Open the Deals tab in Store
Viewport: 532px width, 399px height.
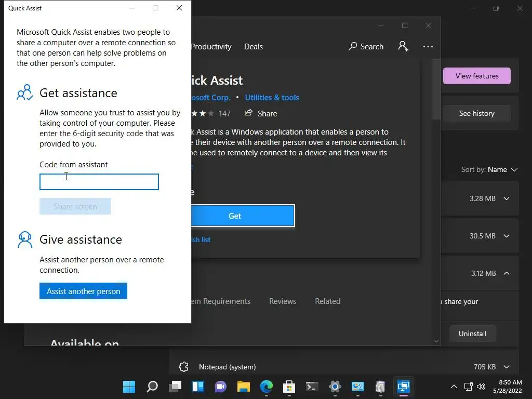254,46
